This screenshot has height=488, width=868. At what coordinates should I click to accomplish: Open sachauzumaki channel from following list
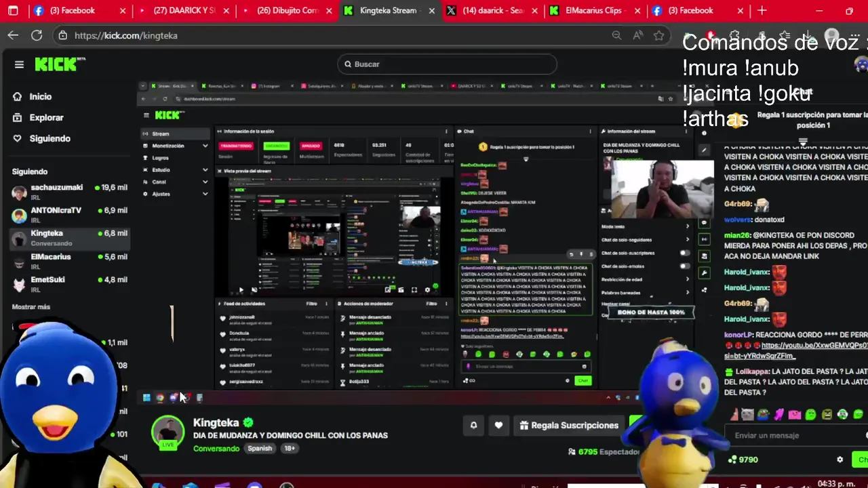pyautogui.click(x=70, y=191)
